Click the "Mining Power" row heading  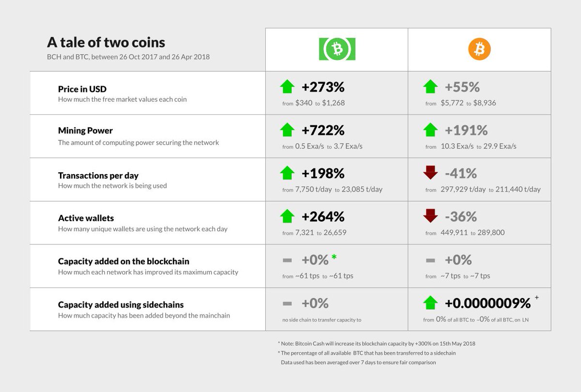[x=85, y=131]
